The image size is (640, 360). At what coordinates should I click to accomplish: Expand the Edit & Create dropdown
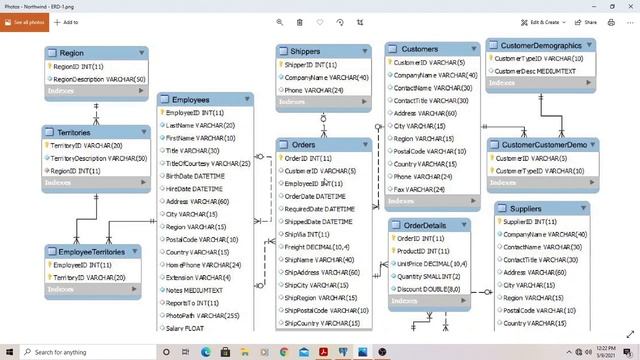(543, 22)
